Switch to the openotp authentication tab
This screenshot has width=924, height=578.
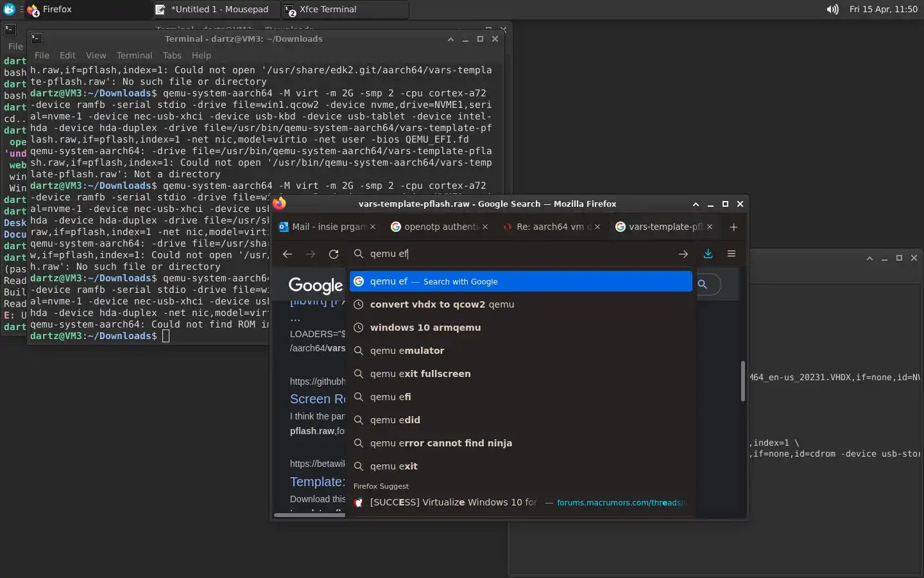[440, 227]
